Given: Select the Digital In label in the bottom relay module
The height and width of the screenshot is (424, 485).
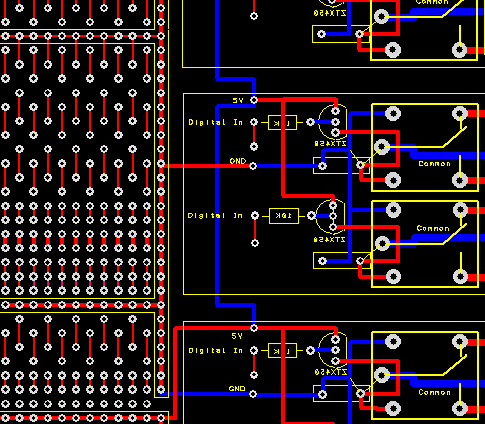Looking at the screenshot, I should [216, 351].
